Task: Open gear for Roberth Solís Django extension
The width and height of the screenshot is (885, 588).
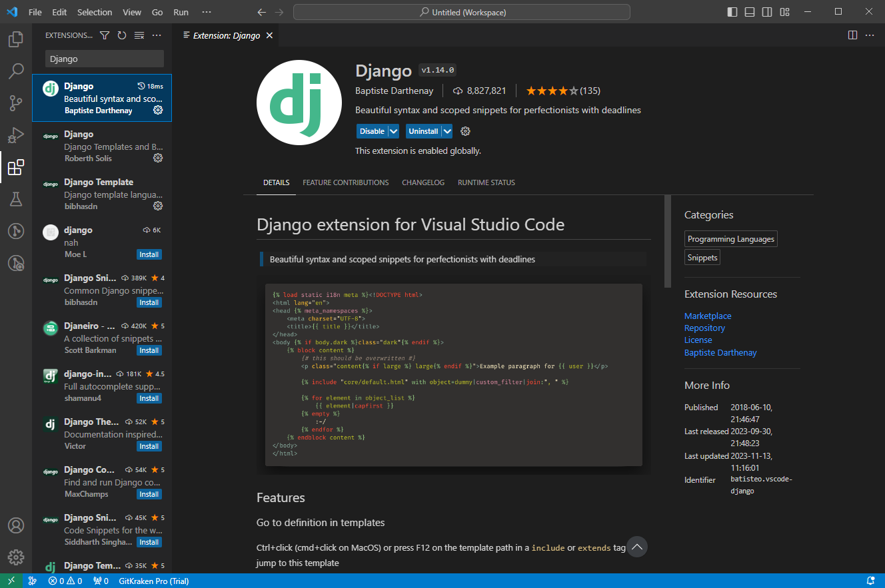Action: point(158,158)
